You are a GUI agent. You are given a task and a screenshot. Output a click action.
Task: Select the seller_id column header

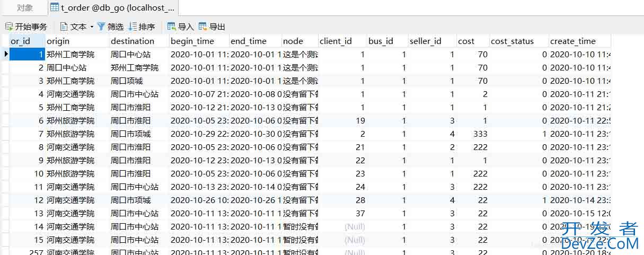[433, 41]
